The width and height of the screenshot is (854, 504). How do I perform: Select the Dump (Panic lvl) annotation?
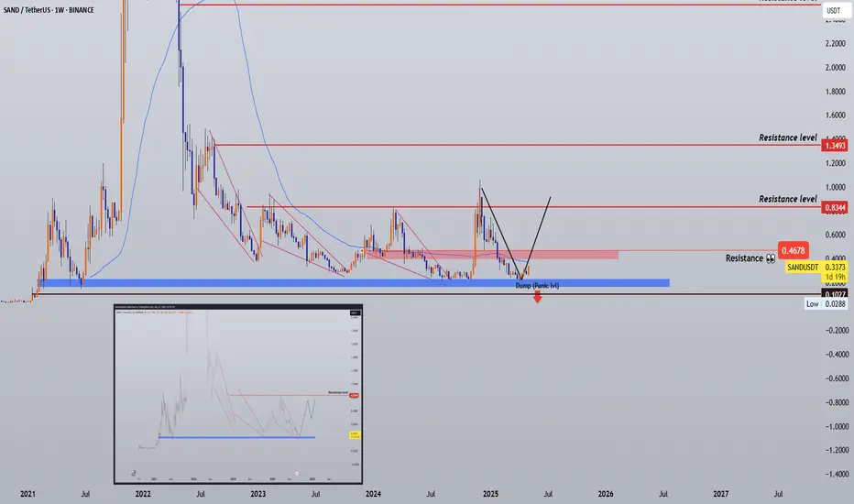coord(537,286)
